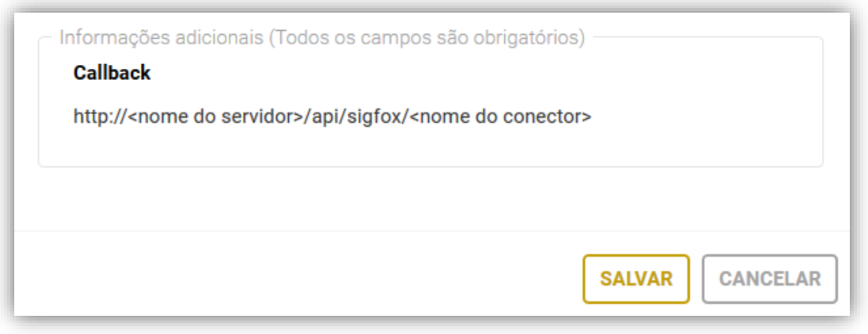Click the http:// prefix of the callback

pyautogui.click(x=99, y=118)
